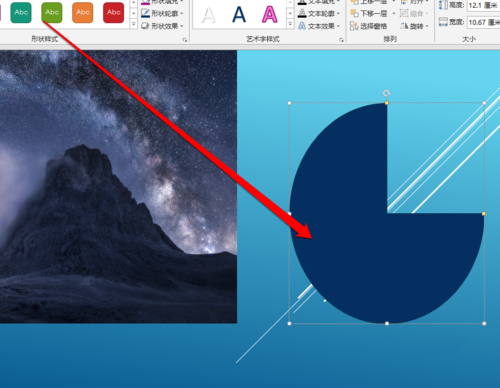
Task: Open the 形状样式 group dialog launcher
Action: coord(185,40)
